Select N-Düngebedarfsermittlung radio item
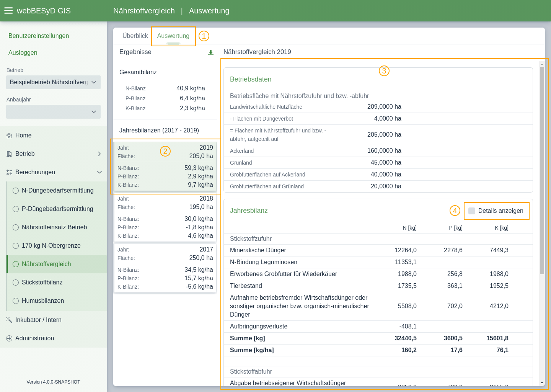 tap(57, 191)
